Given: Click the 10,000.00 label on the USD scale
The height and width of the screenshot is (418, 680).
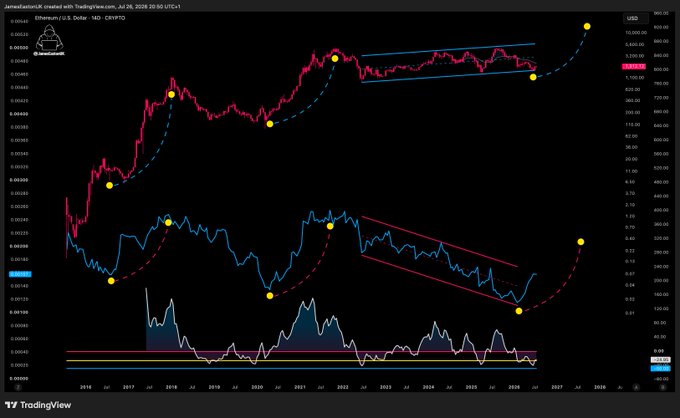Looking at the screenshot, I should tap(636, 33).
